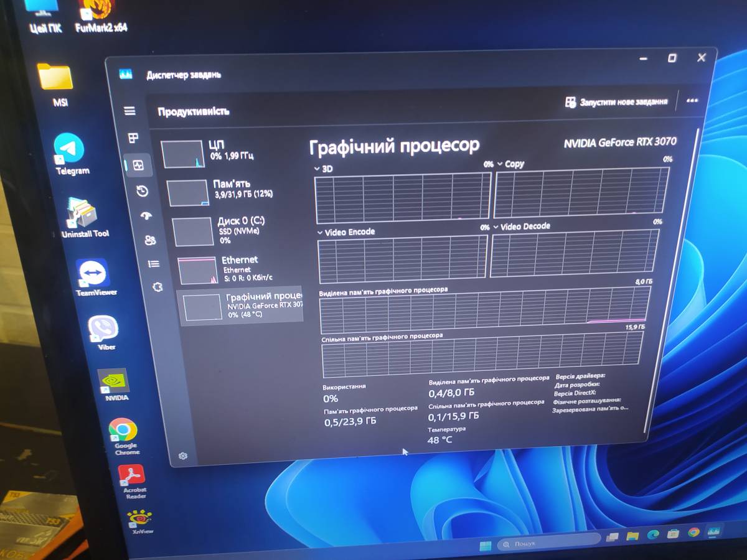Open the MSI folder on desktop
This screenshot has width=747, height=560.
(x=57, y=85)
